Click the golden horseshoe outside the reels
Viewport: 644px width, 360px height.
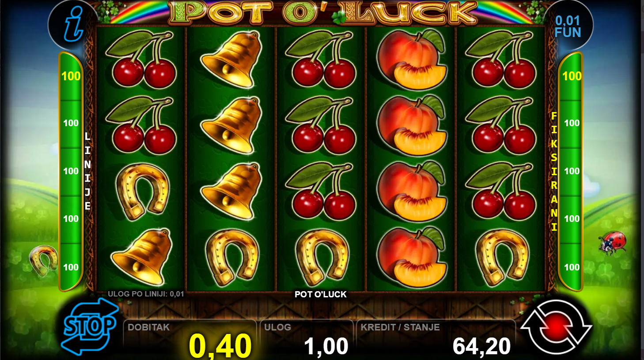44,260
